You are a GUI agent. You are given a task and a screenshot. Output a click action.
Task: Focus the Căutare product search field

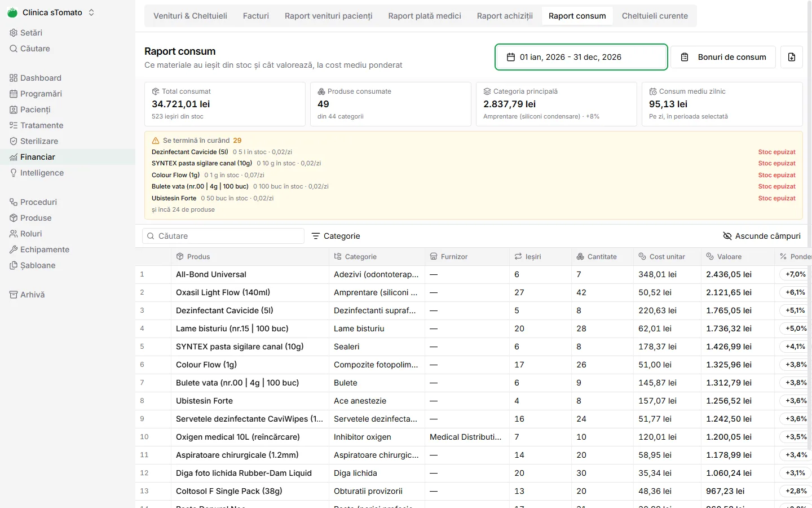(223, 236)
